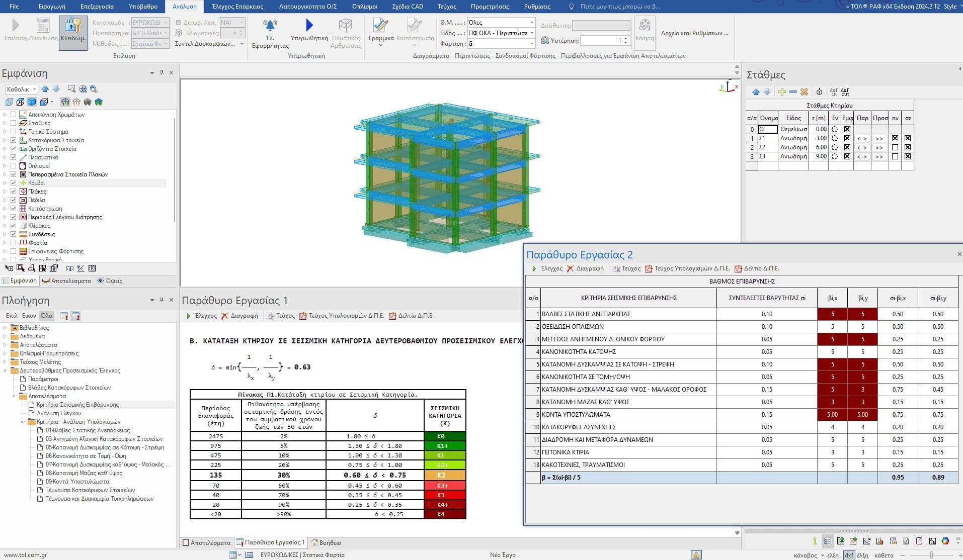Screen dimensions: 963x560
Task: Expand the Βιβλιοθήκες tree folder
Action: pos(5,328)
